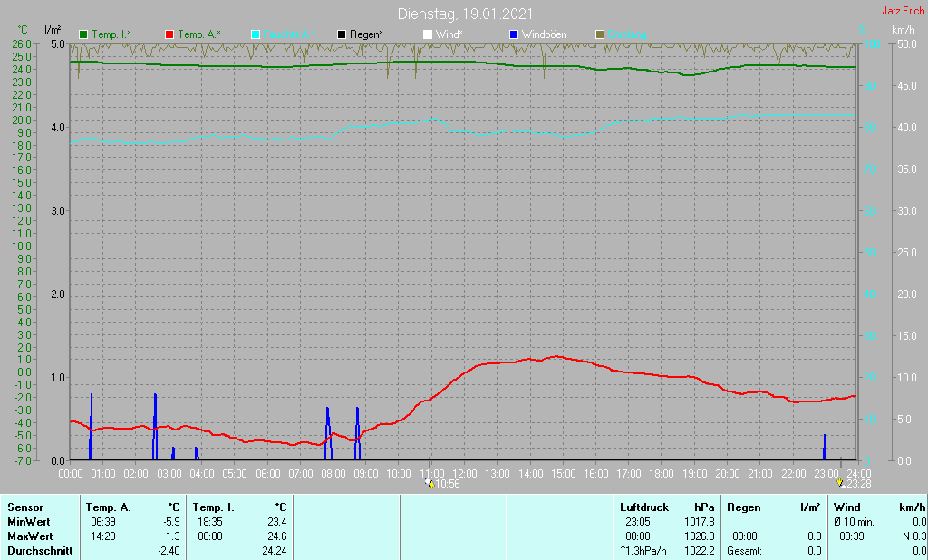Click the green Temp. I. legend swatch
The height and width of the screenshot is (560, 928).
[x=83, y=35]
